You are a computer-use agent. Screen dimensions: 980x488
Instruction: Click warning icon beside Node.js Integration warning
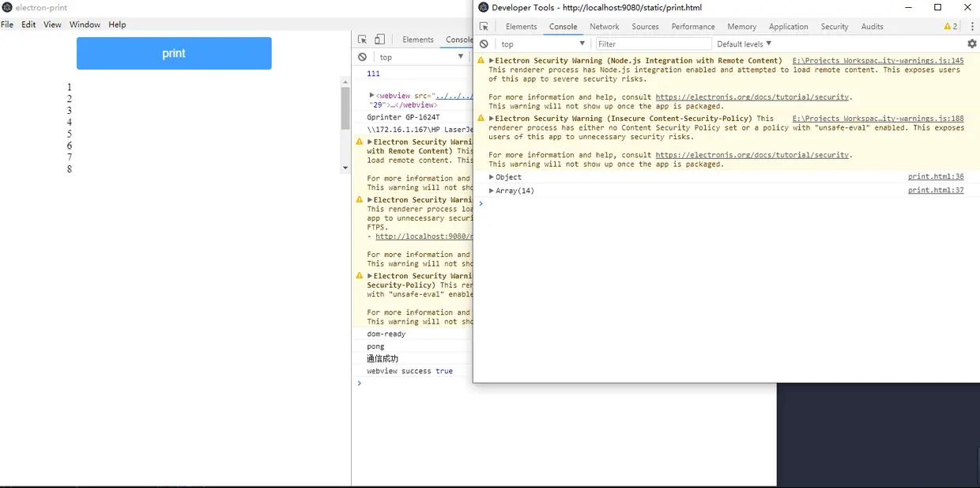[481, 61]
